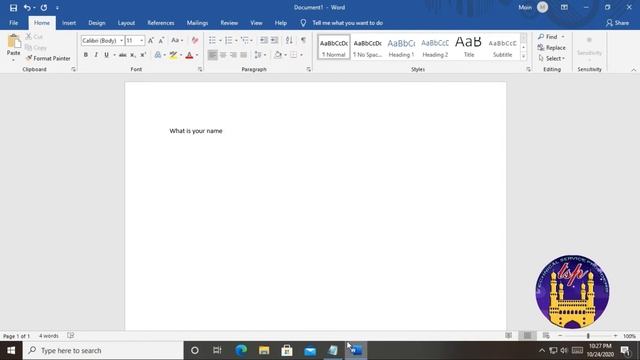Expand the line spacing options
This screenshot has width=640, height=360.
click(x=260, y=55)
